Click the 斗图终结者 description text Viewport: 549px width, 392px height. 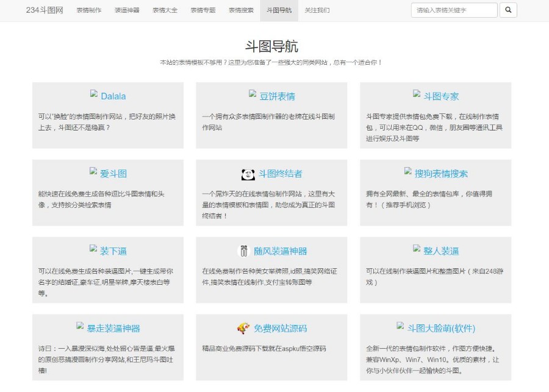(268, 205)
